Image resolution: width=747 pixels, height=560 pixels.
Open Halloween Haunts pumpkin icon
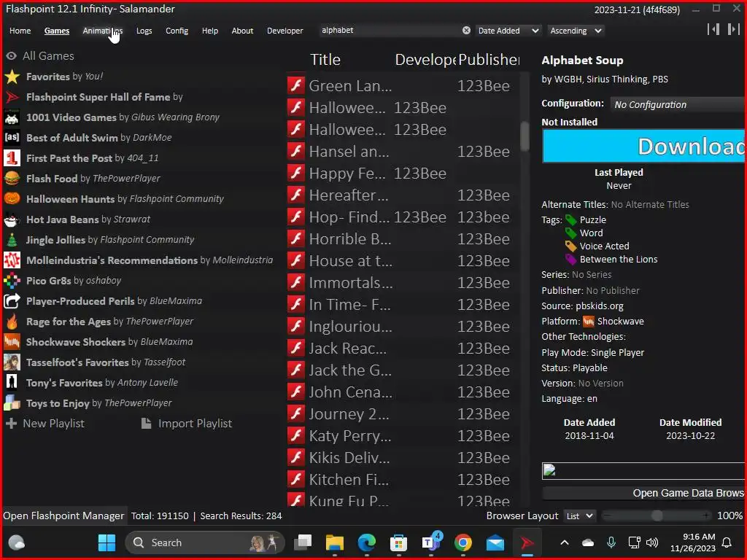pos(12,198)
